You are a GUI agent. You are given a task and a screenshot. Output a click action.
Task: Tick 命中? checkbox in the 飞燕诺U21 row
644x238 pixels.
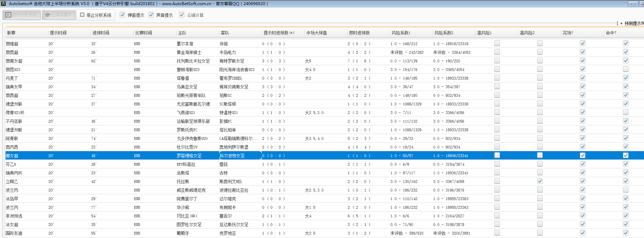[x=626, y=112]
